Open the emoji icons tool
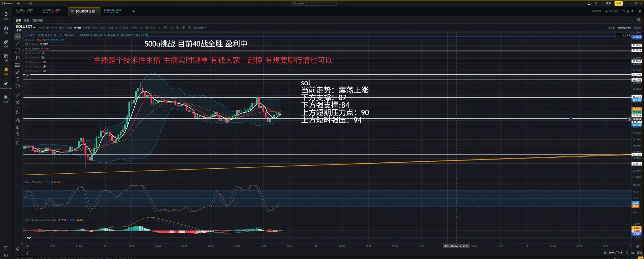 point(18,86)
